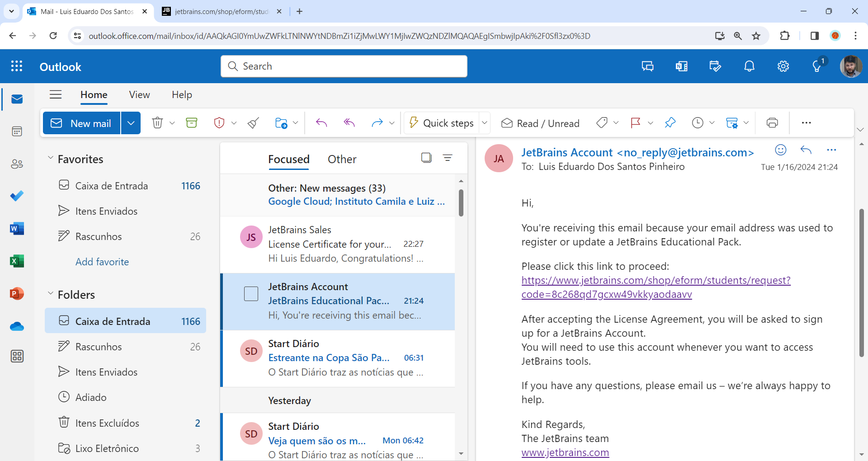Launch Word from the left sidebar
Viewport: 868px width, 461px height.
(x=17, y=229)
